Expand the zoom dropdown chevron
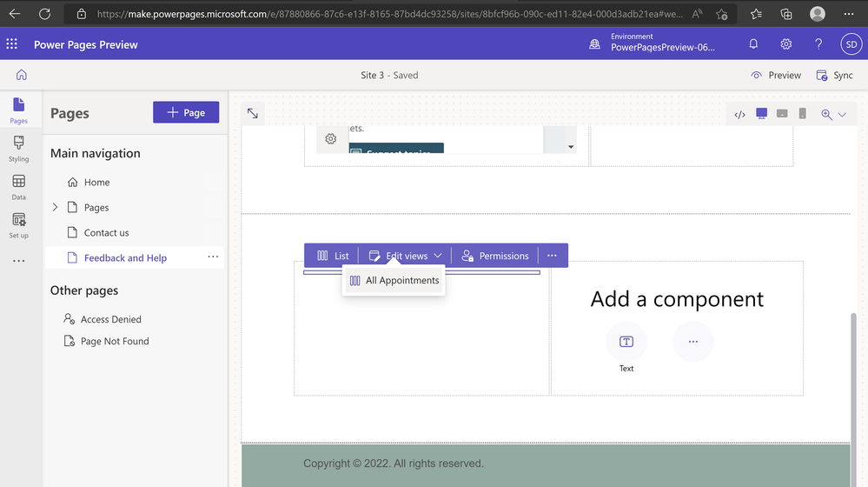This screenshot has height=487, width=868. click(842, 115)
